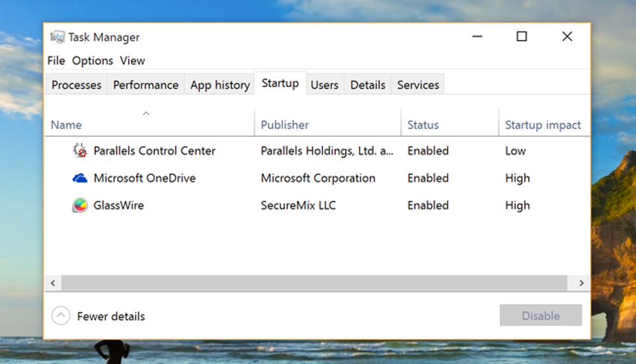The width and height of the screenshot is (636, 364).
Task: Click Enabled status for GlassWire
Action: (x=428, y=205)
